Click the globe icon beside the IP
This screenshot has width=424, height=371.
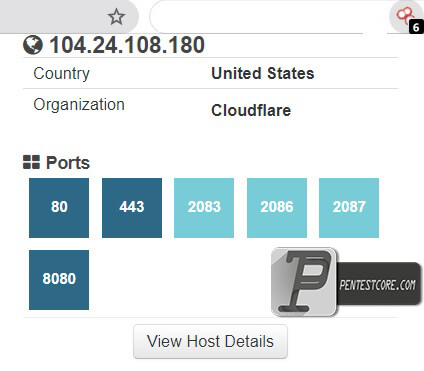(x=33, y=45)
